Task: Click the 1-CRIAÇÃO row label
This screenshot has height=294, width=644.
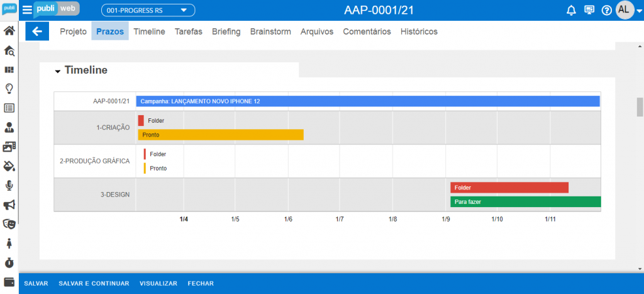Action: tap(113, 127)
